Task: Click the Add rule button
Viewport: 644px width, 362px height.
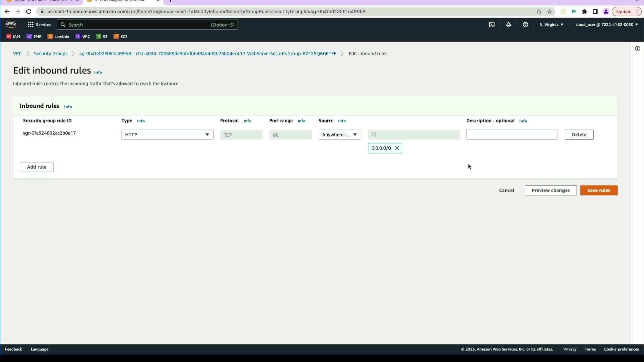Action: (x=37, y=167)
